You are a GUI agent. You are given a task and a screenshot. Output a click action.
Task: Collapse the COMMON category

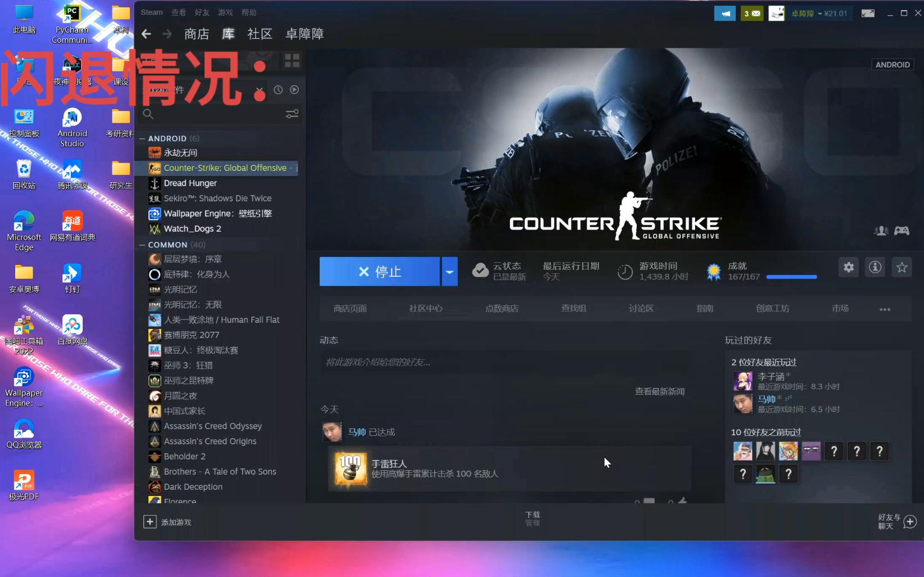click(142, 245)
